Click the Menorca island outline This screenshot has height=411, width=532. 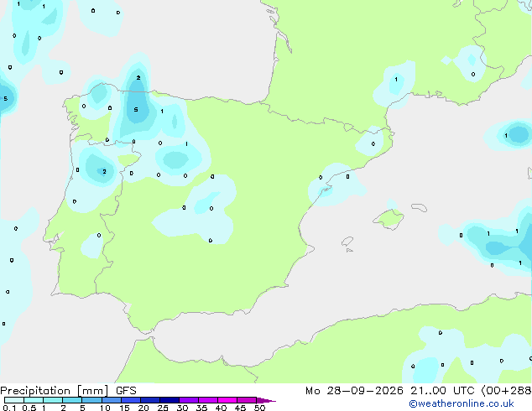point(419,207)
